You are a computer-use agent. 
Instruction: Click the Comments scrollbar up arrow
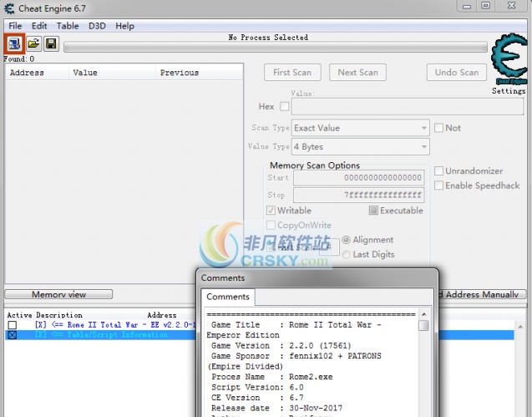pos(423,314)
